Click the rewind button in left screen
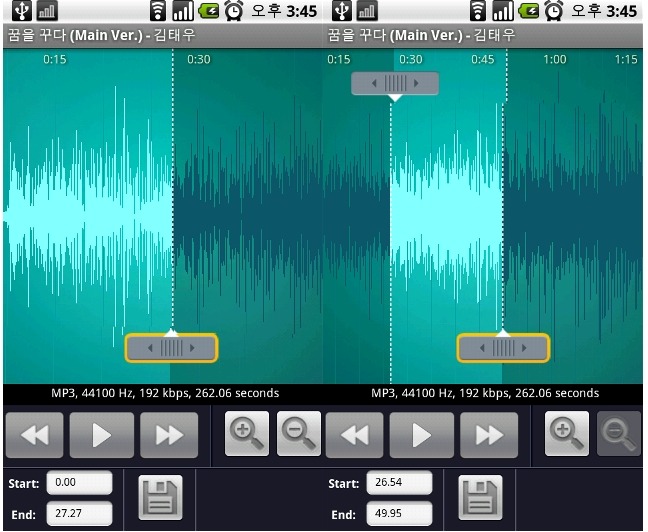The height and width of the screenshot is (532, 648). pyautogui.click(x=35, y=435)
